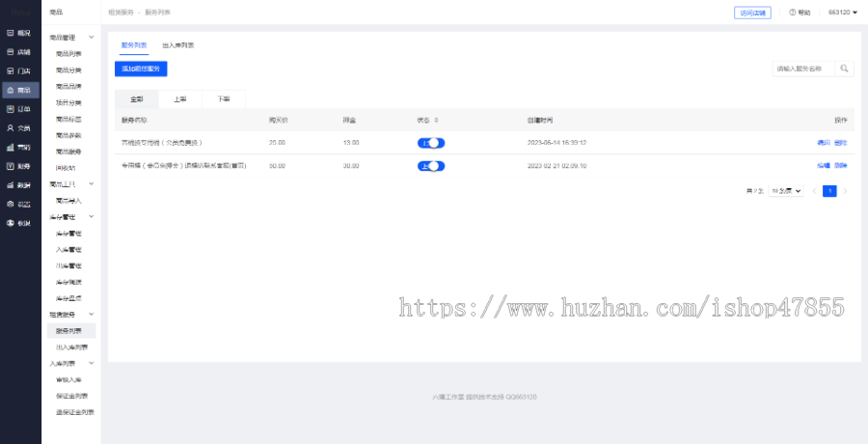Open 商品导入 in the side menu
Screen dimensions: 868x444
[x=68, y=201]
